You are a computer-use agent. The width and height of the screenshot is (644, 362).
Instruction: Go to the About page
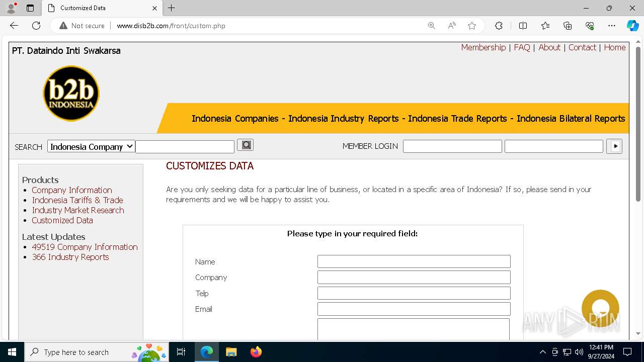pyautogui.click(x=549, y=47)
